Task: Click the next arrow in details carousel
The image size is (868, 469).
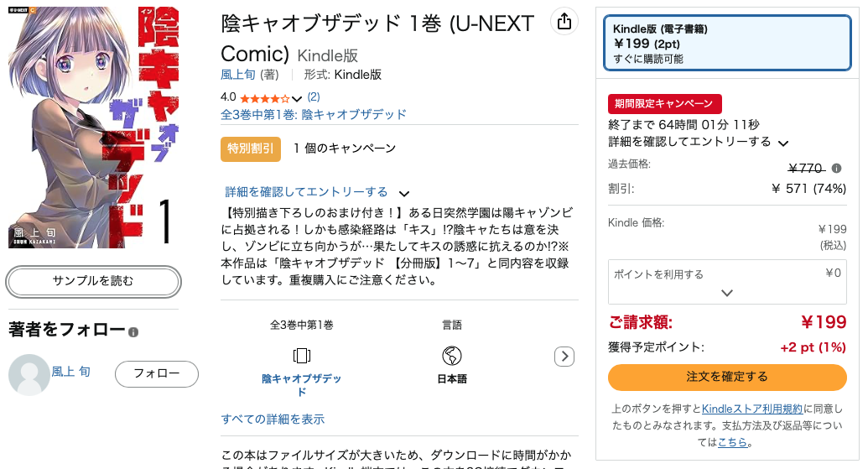Action: pyautogui.click(x=564, y=357)
